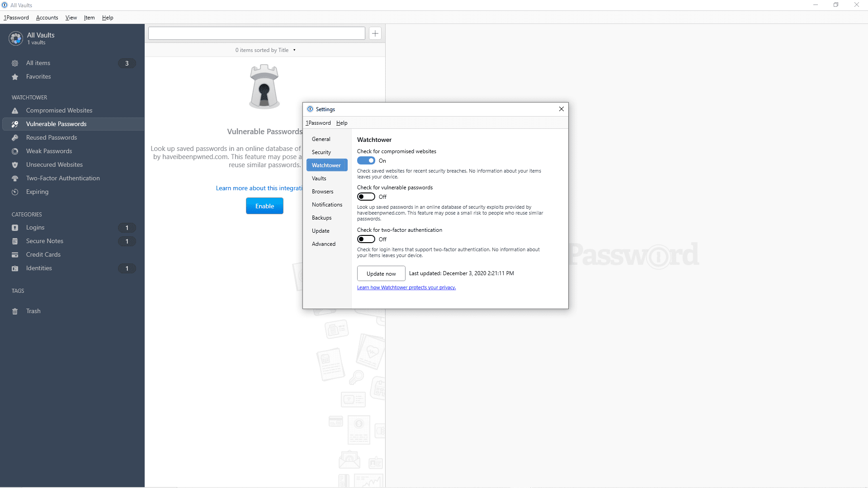Image resolution: width=868 pixels, height=488 pixels.
Task: Click the search input field
Action: [256, 33]
